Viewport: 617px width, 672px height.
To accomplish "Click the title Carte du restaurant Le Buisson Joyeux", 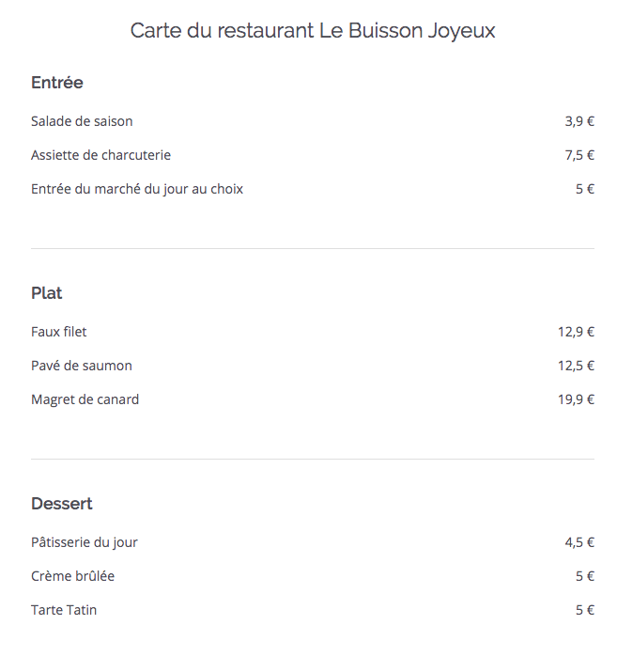I will 313,31.
